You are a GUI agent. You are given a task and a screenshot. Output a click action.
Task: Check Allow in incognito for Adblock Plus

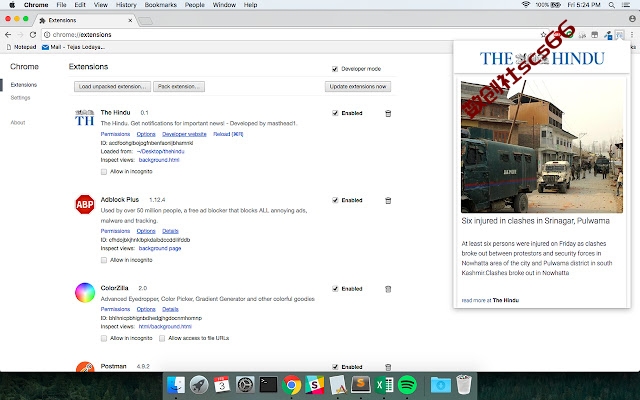pos(104,260)
